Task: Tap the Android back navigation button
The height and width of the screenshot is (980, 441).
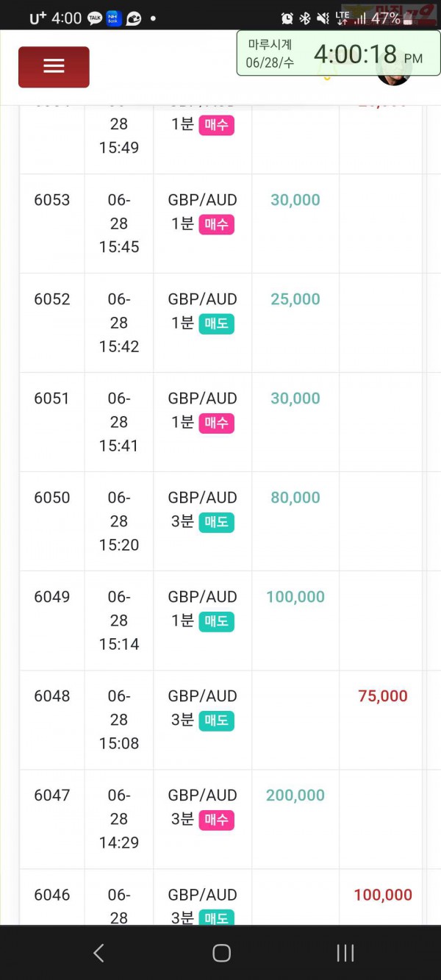Action: pyautogui.click(x=98, y=953)
